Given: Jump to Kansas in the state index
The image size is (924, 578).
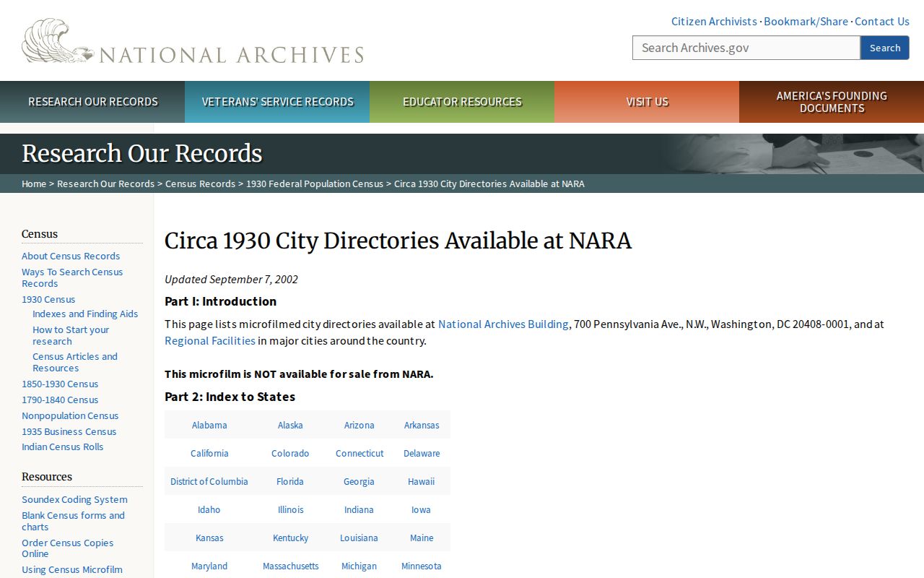Looking at the screenshot, I should click(209, 538).
